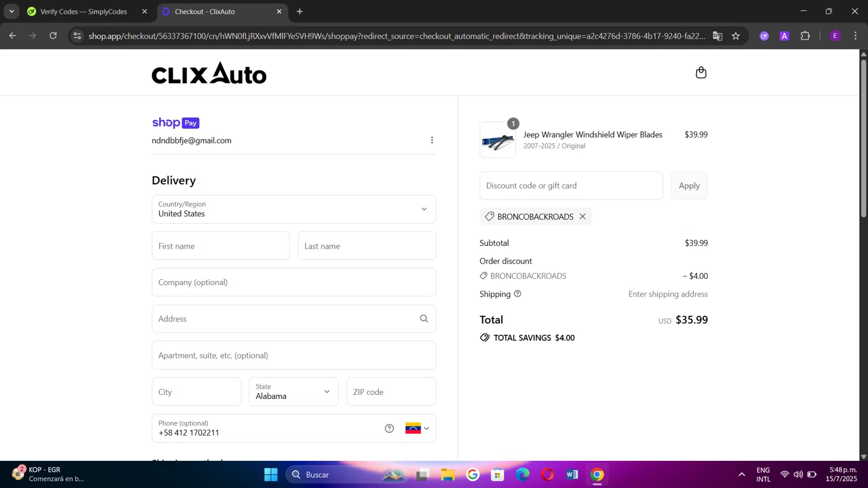Show hidden system tray icons

(x=741, y=475)
